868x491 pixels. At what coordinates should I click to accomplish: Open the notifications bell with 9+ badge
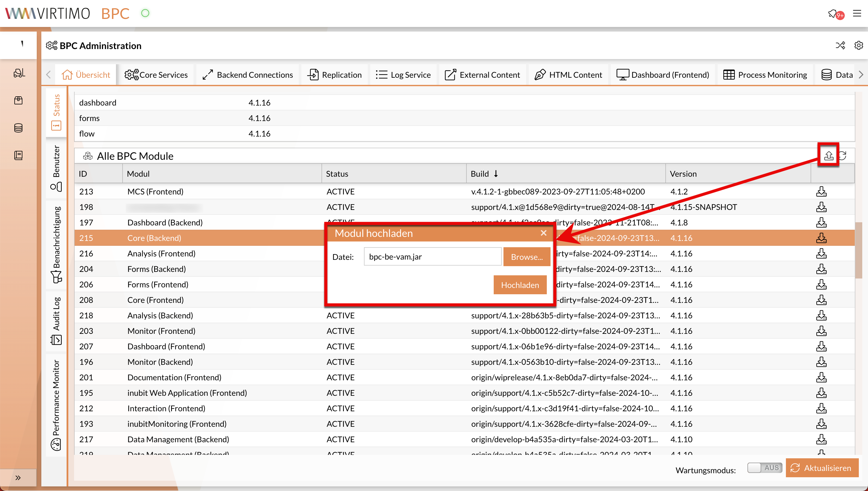(x=834, y=13)
